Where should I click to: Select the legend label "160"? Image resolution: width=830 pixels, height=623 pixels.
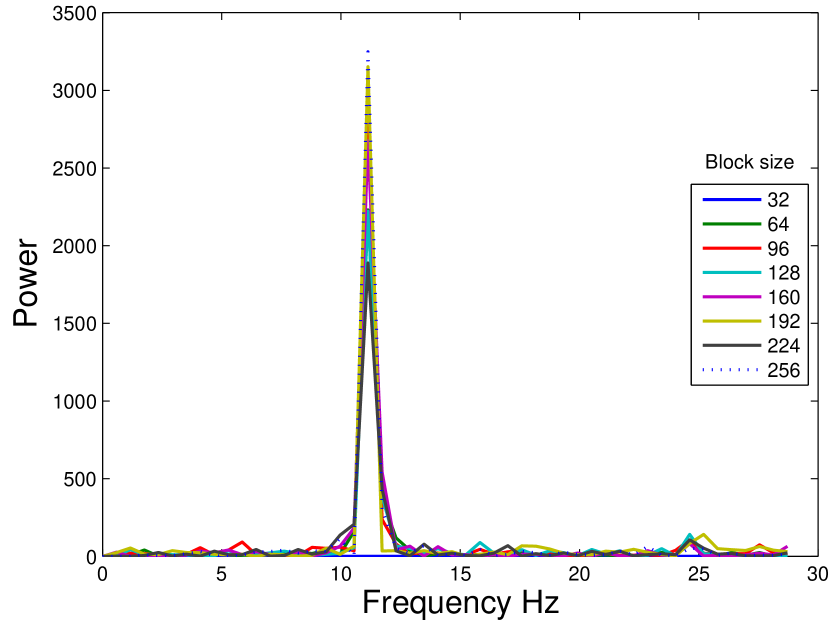coord(783,298)
